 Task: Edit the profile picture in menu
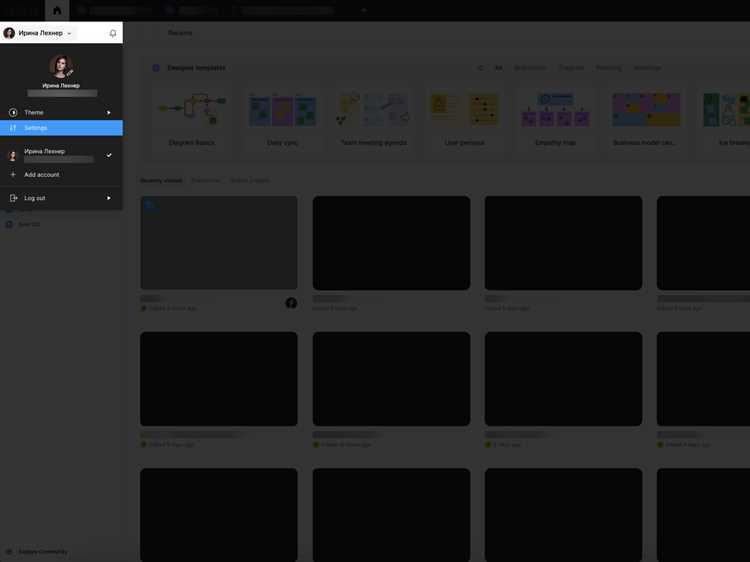[61, 67]
